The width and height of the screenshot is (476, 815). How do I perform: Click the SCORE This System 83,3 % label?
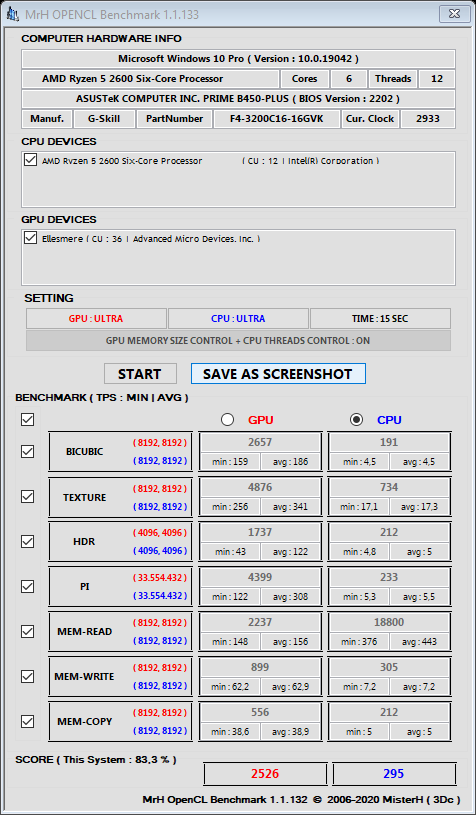coord(96,760)
